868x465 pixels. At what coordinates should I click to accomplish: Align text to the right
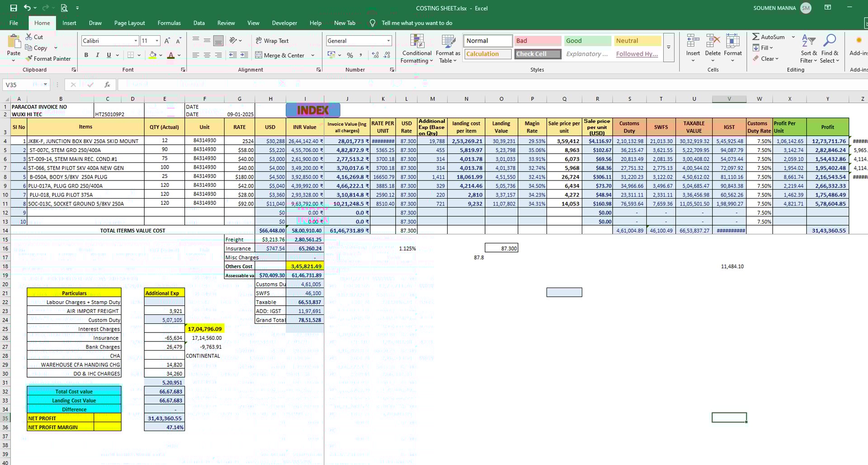[x=218, y=55]
